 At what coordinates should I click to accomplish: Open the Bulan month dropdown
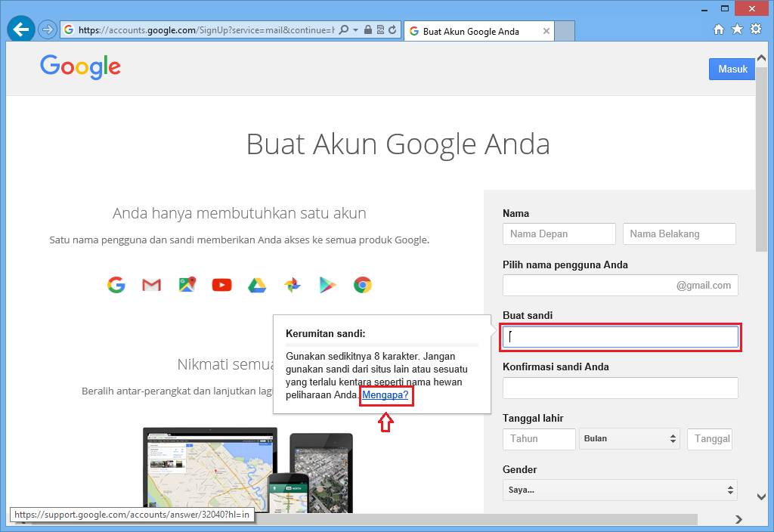[630, 439]
